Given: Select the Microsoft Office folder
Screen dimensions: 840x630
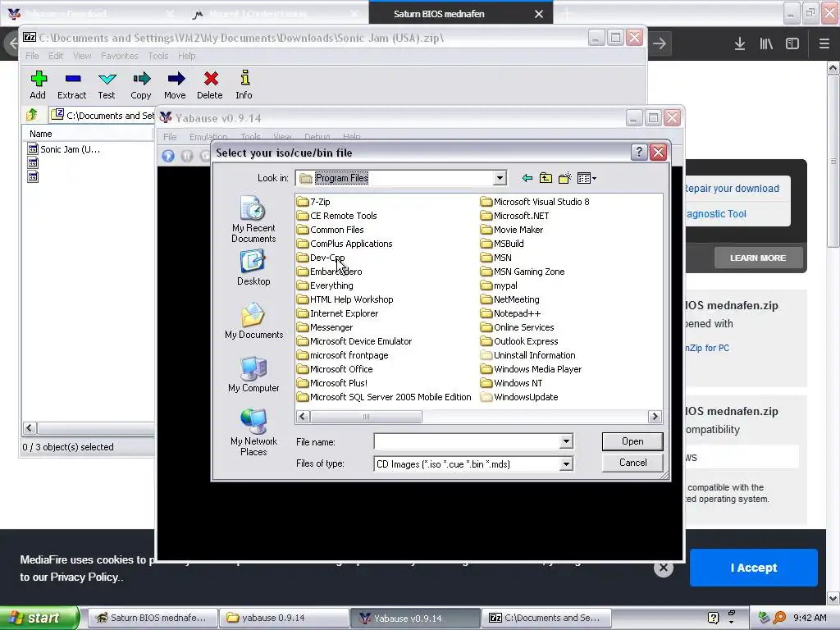Looking at the screenshot, I should tap(336, 369).
